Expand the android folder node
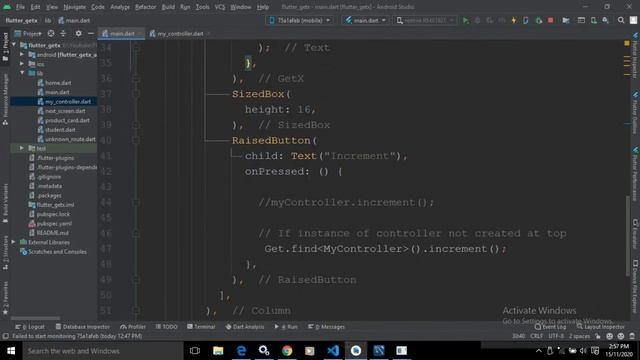This screenshot has height=360, width=640. click(x=22, y=54)
